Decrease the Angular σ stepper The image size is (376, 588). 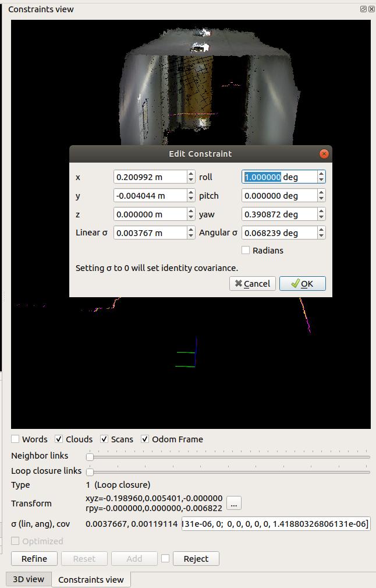click(x=321, y=236)
